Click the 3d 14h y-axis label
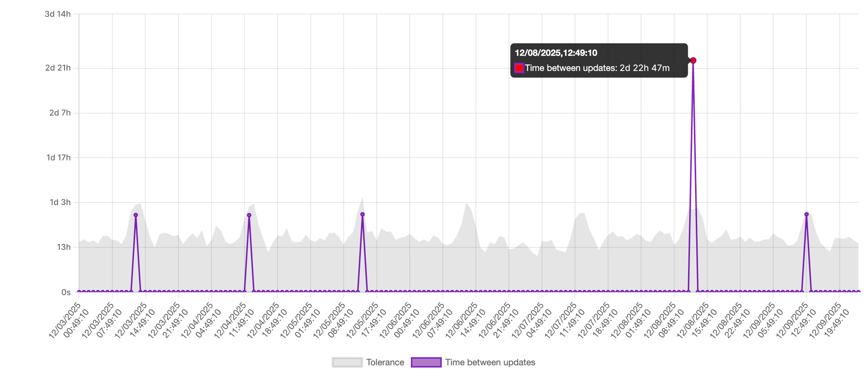The image size is (868, 380). pyautogui.click(x=58, y=14)
